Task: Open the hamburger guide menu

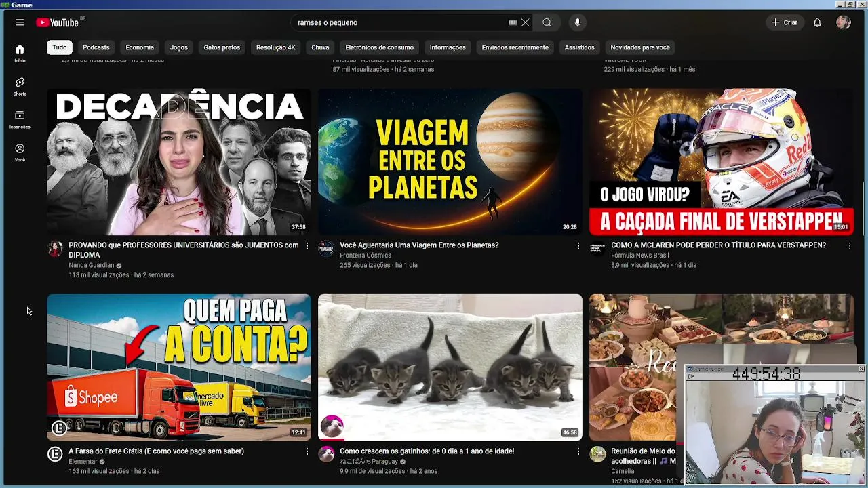Action: pyautogui.click(x=20, y=22)
